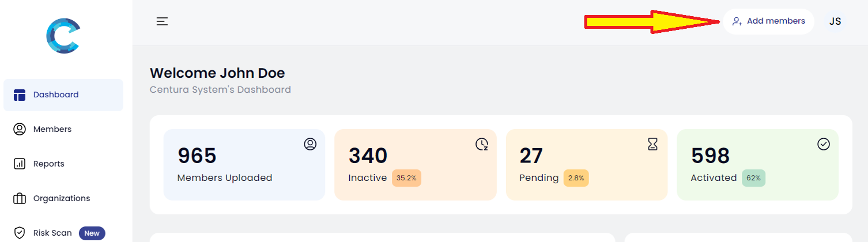Click the Dashboard layout icon in sidebar
868x242 pixels.
[20, 95]
